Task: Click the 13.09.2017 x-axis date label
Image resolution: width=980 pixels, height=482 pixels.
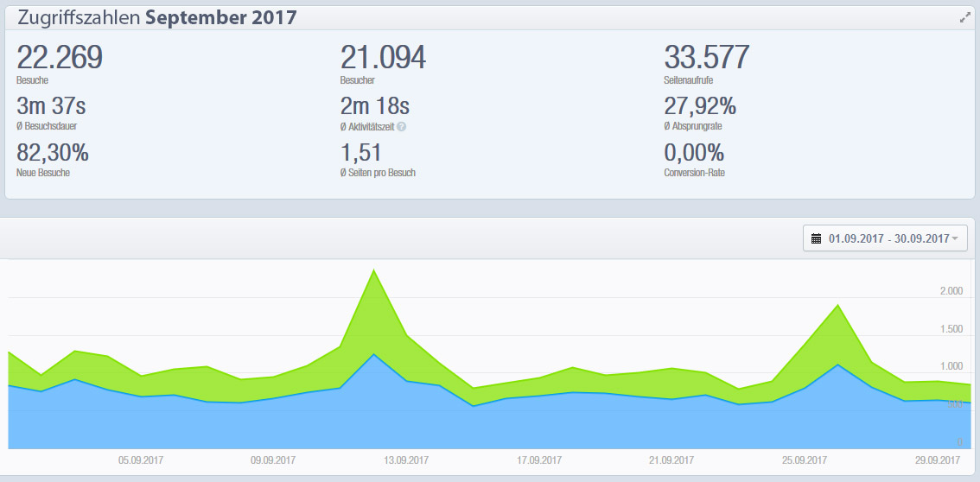Action: (x=406, y=460)
